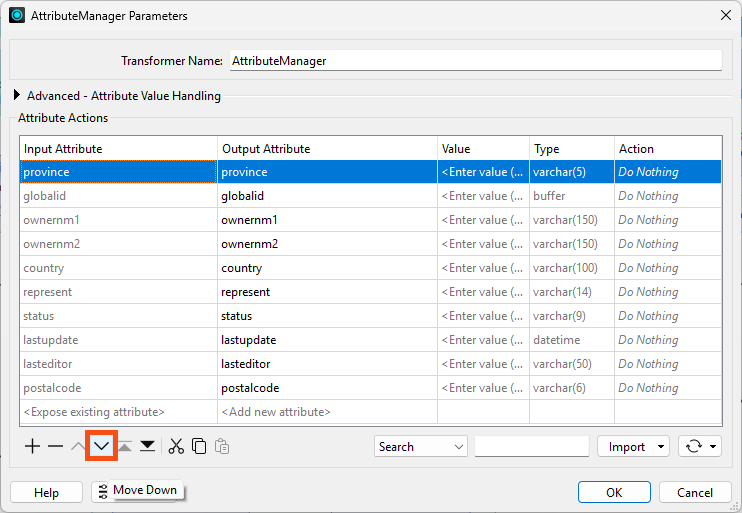
Task: Open the Import dropdown button
Action: 633,447
